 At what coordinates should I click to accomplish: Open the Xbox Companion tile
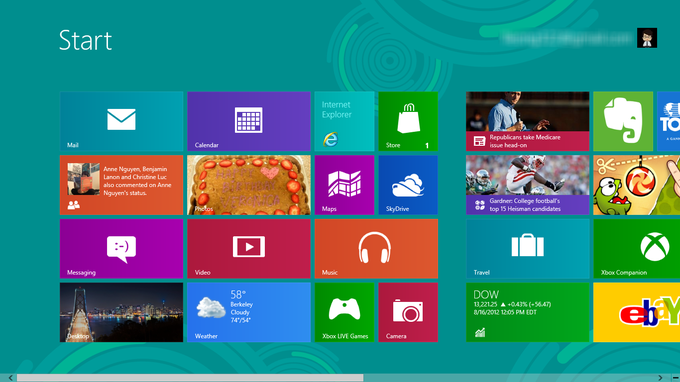pos(637,248)
